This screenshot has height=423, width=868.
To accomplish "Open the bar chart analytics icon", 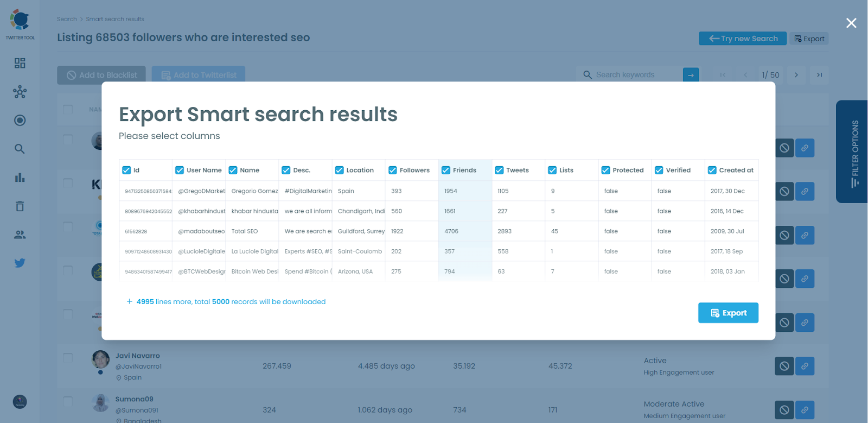I will (20, 178).
